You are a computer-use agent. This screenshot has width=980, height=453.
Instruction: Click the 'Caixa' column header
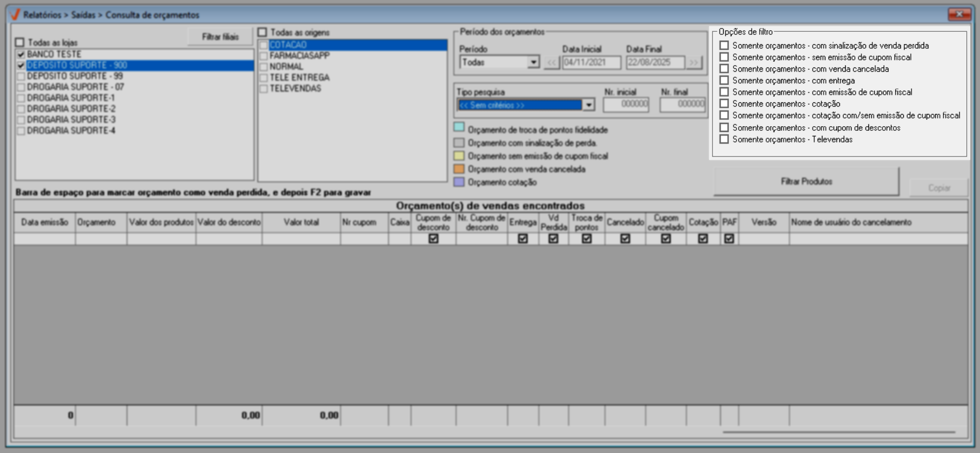[x=400, y=223]
